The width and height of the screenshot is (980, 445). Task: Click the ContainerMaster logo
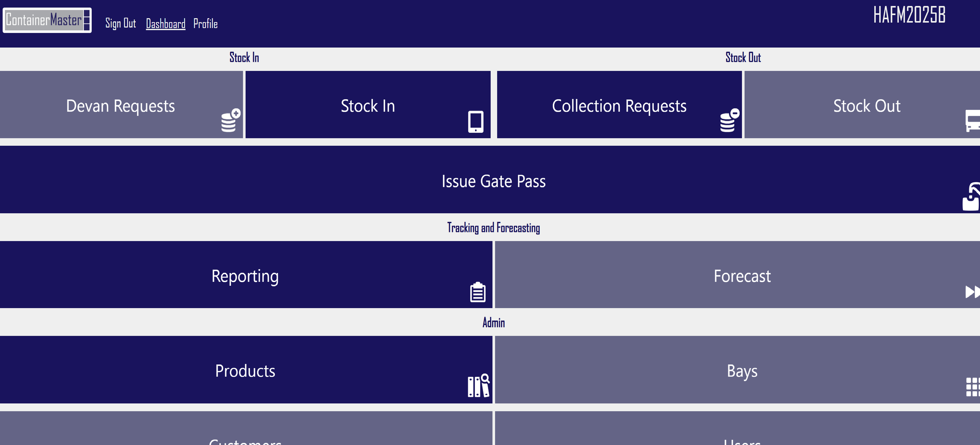(46, 20)
